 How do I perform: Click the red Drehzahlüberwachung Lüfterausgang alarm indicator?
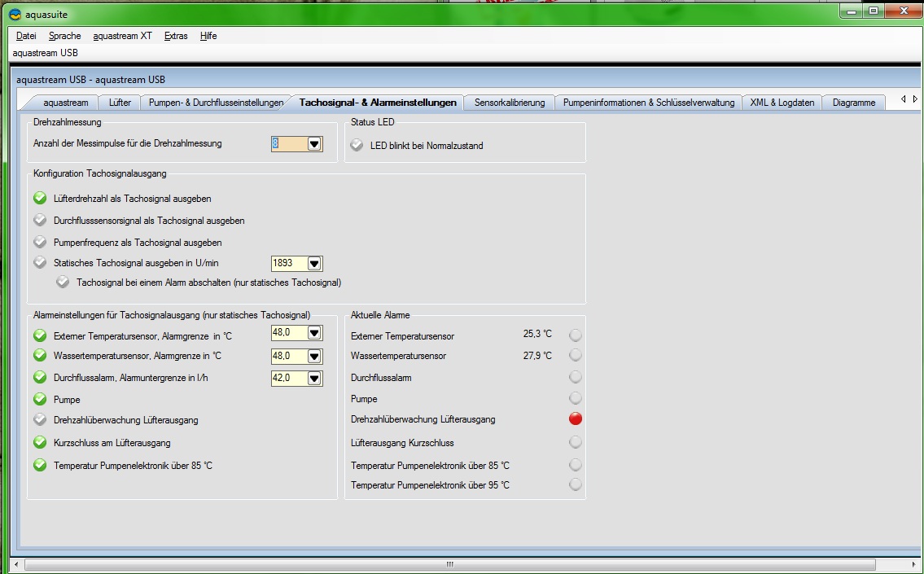pos(575,419)
